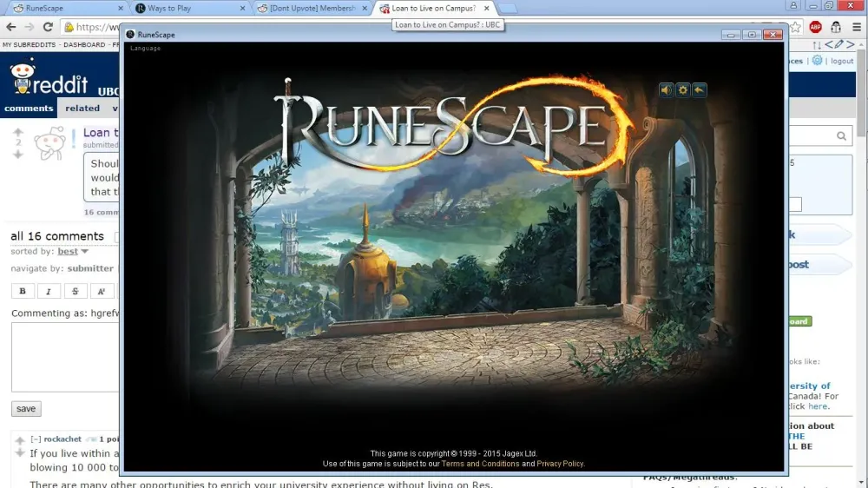Click the 'here' link in sidebar

pos(817,406)
